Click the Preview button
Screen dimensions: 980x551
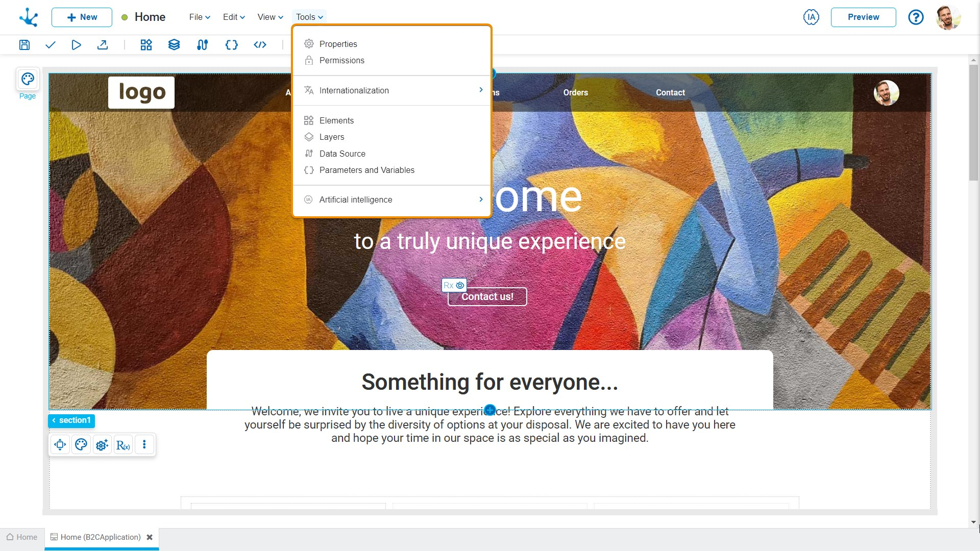[x=863, y=17]
